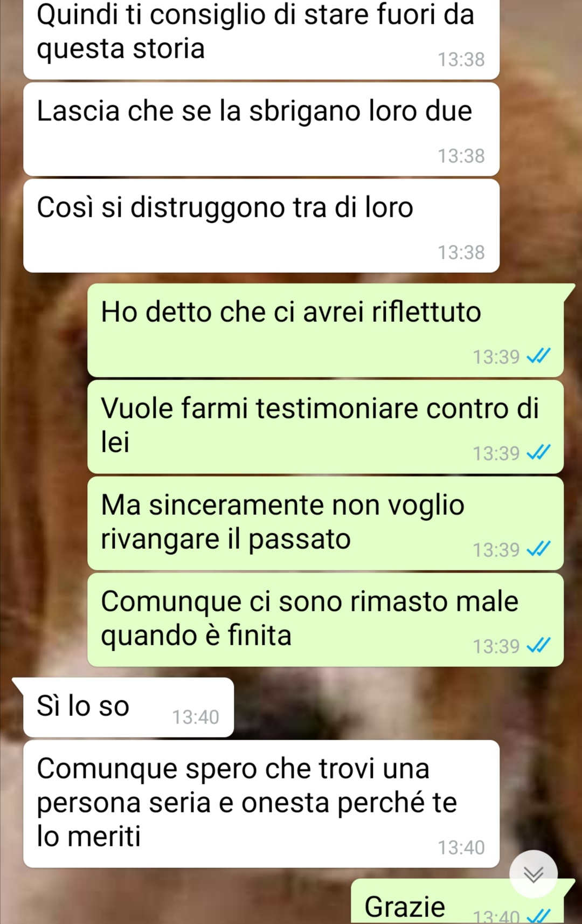This screenshot has width=582, height=924.
Task: Select the 'Quindi ti consiglio di stare fuori' message
Action: click(261, 39)
